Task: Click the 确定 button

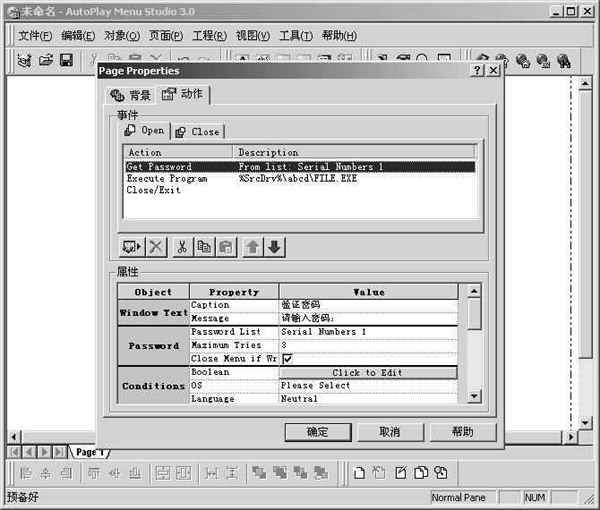Action: click(x=317, y=432)
